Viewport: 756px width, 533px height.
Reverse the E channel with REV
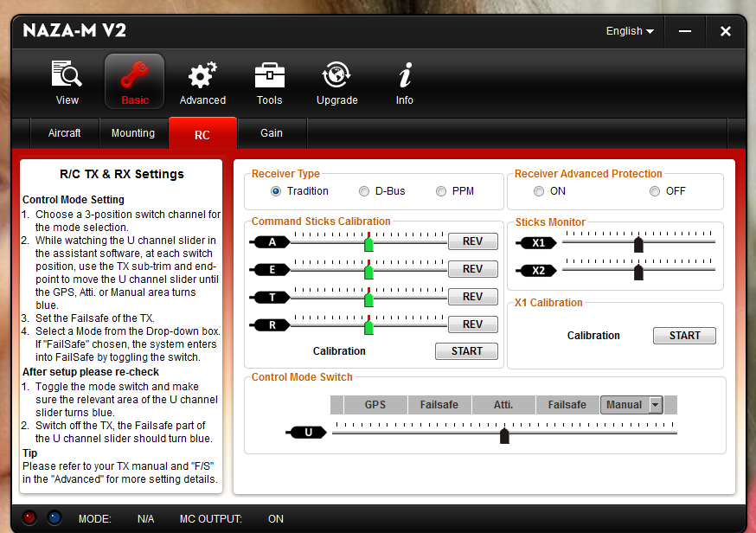click(472, 269)
